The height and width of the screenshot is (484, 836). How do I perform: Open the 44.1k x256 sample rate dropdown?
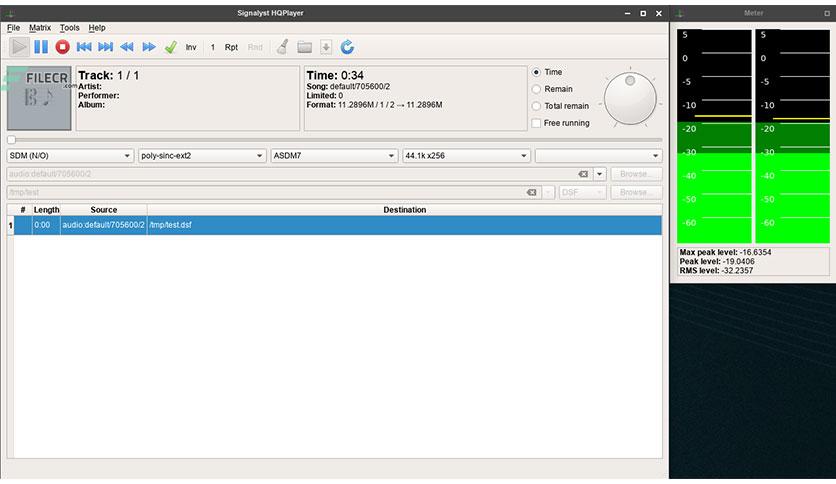point(467,156)
